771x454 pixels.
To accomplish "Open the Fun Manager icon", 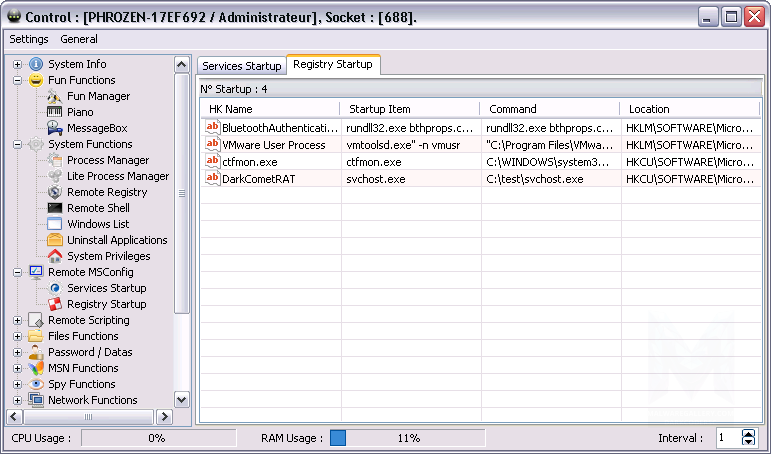I will [x=55, y=96].
